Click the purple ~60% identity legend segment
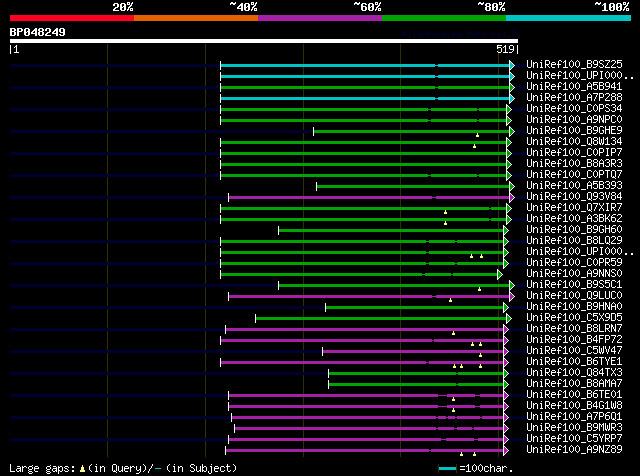640x476 pixels. [x=320, y=18]
